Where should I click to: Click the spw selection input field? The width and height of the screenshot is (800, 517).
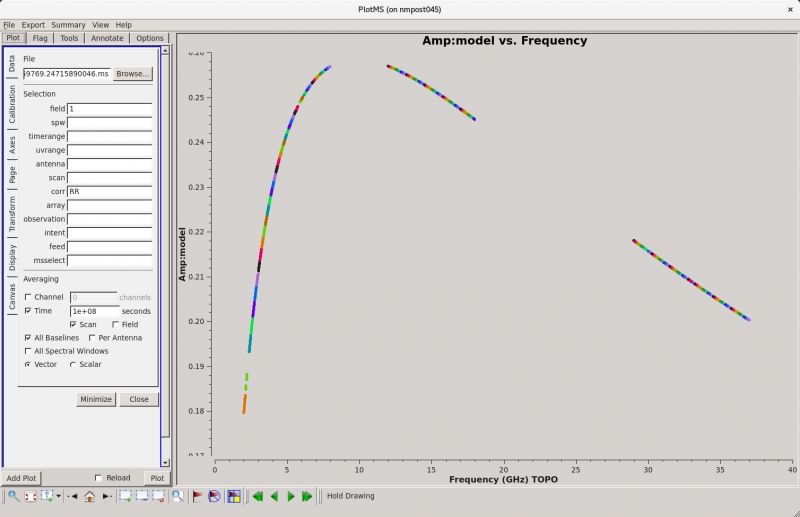point(109,122)
